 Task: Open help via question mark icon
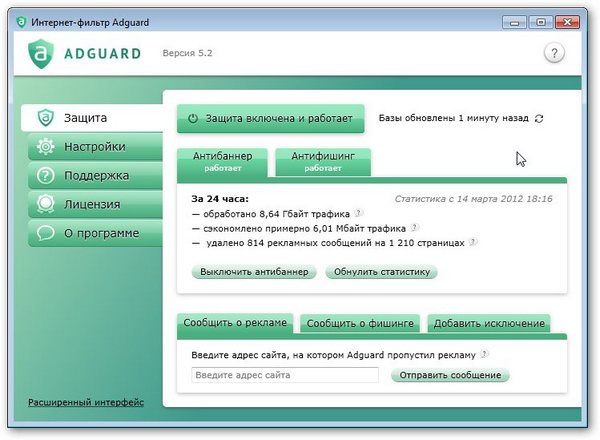554,53
